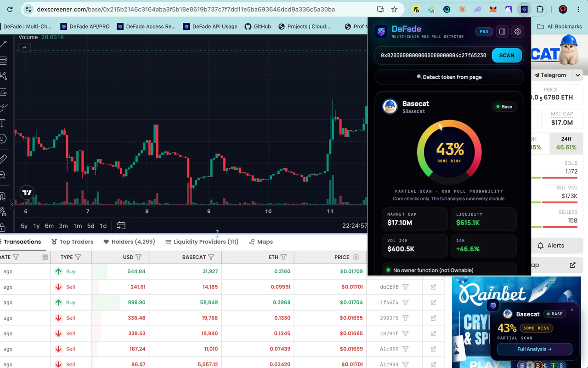
Task: Switch to the Top Traders tab
Action: point(72,241)
